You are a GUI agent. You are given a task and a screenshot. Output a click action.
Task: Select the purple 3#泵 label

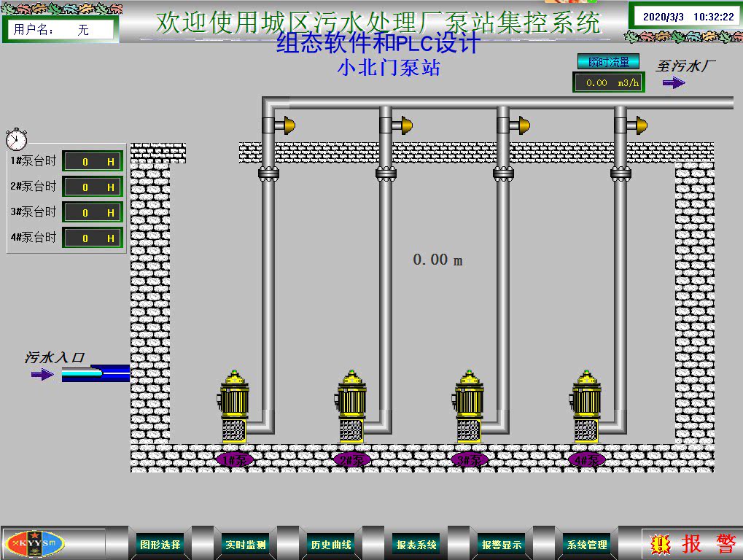click(x=469, y=459)
